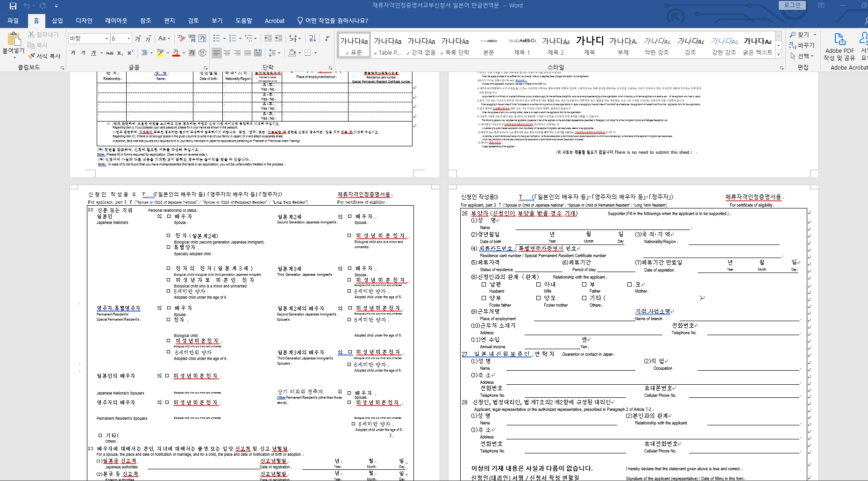Screen dimensions: 868x481
Task: Apply character shading in the font group
Action: coord(192,53)
